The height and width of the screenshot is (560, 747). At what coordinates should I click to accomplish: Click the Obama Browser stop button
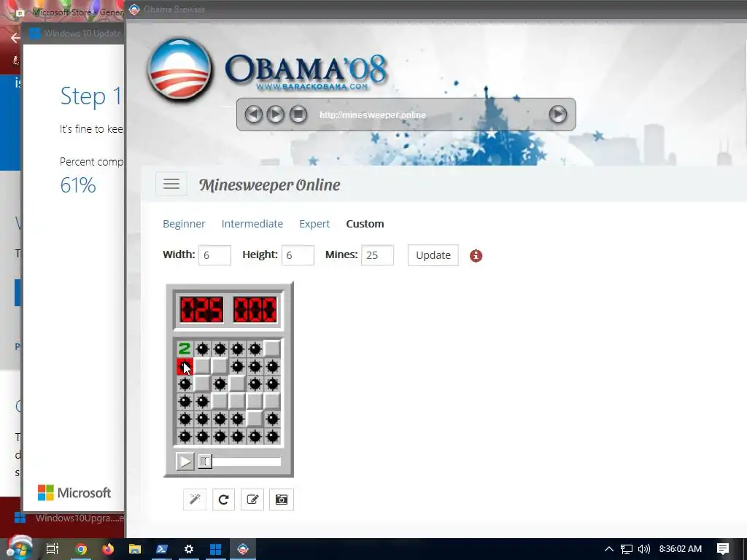click(x=298, y=114)
